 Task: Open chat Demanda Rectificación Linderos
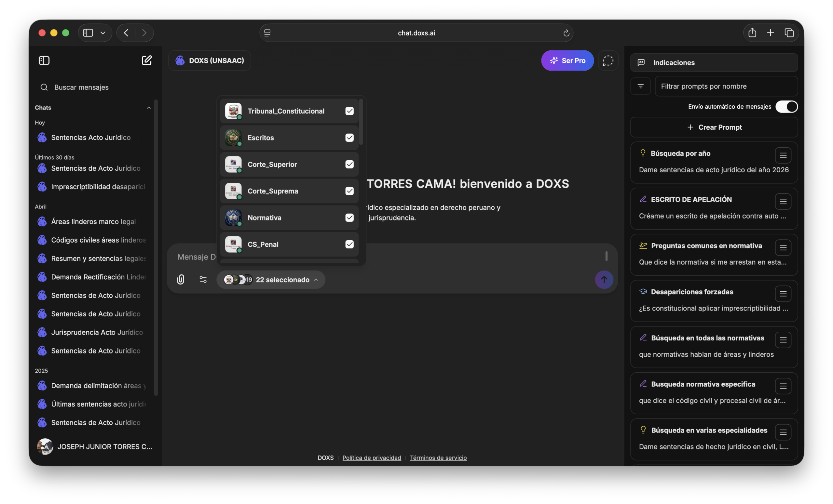point(91,277)
